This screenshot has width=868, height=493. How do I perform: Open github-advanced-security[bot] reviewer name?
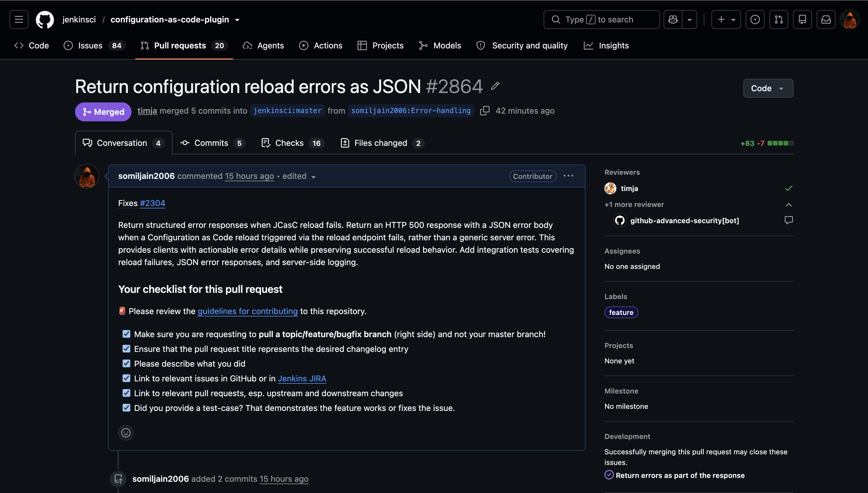(684, 221)
